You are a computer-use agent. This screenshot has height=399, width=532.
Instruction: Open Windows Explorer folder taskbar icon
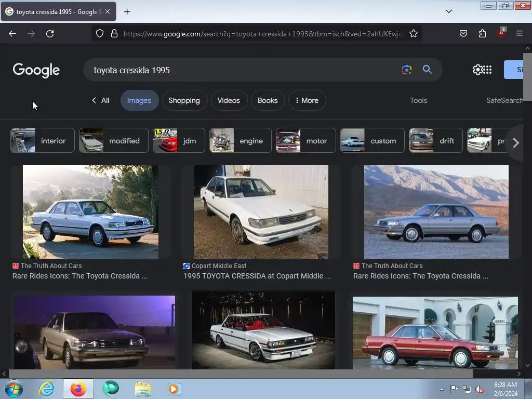(143, 389)
